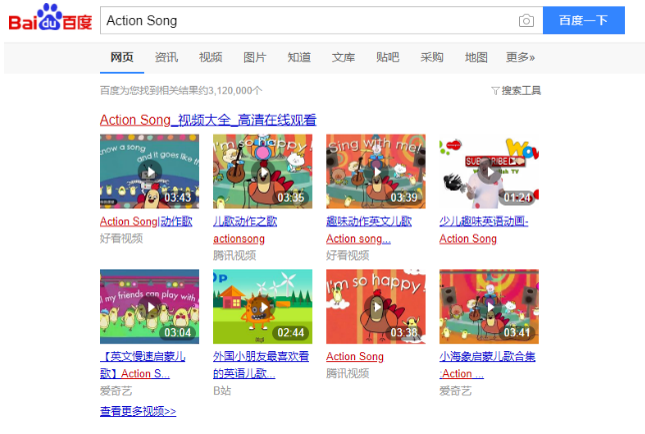The image size is (645, 434).
Task: Open the 【英文慢速启蒙儿歌】 link
Action: click(143, 365)
